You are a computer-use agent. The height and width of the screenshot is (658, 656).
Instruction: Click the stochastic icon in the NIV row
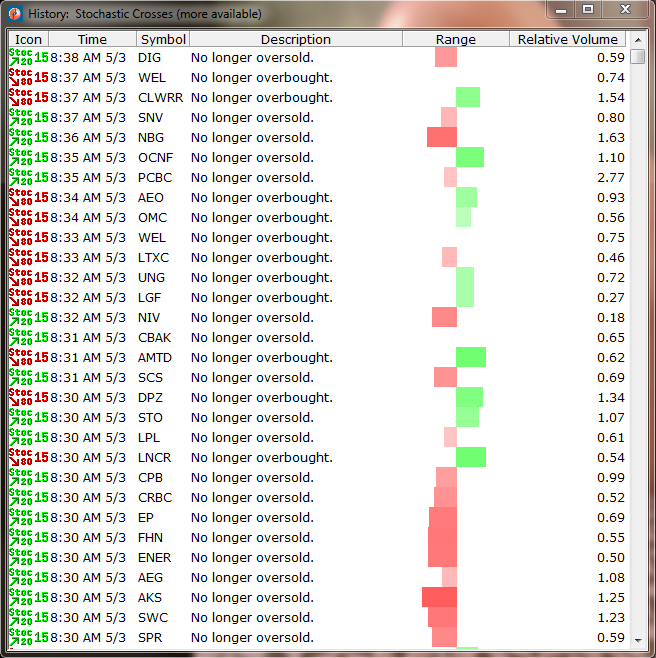[x=28, y=318]
